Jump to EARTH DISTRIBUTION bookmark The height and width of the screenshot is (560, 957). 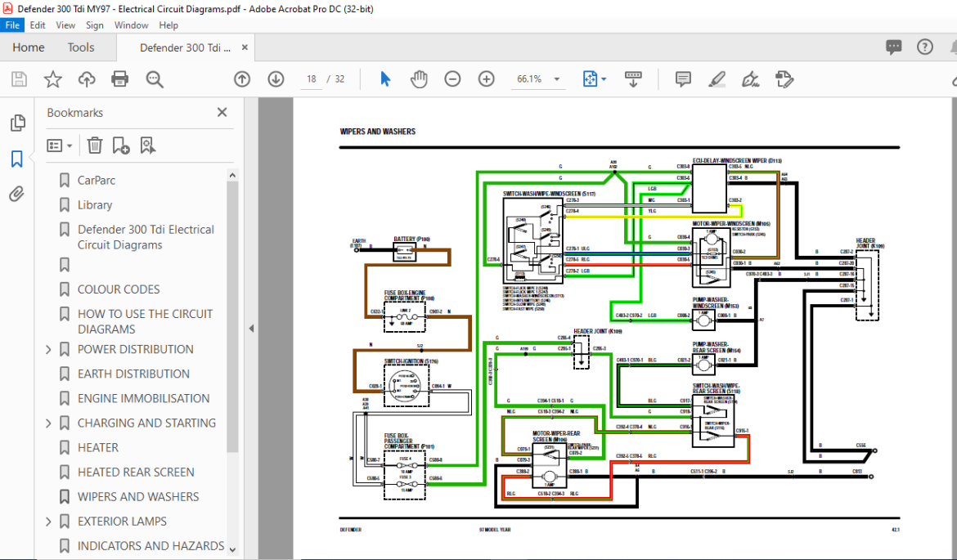coord(133,374)
